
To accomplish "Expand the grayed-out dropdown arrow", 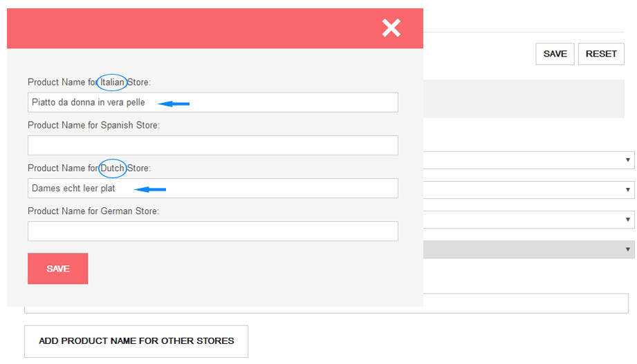I will (628, 249).
